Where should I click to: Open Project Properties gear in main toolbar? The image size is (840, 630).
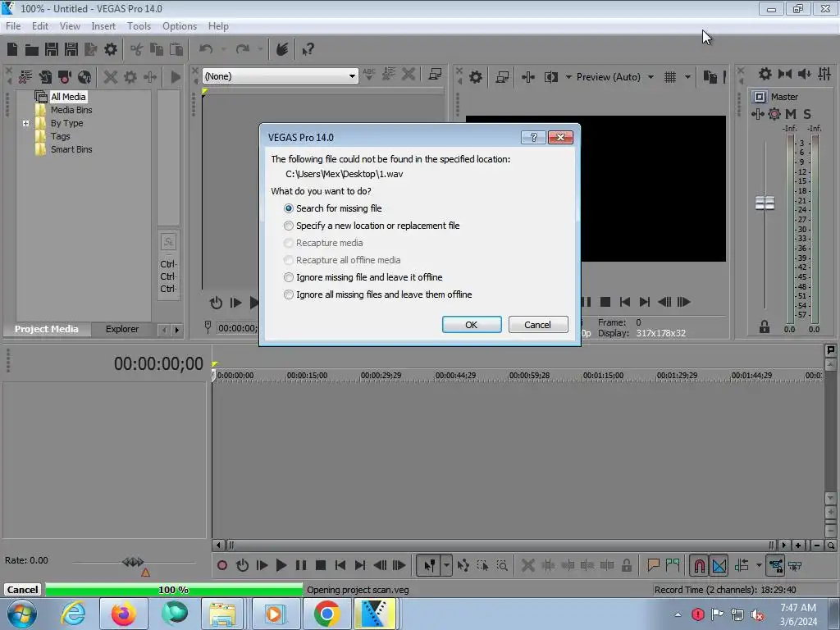coord(111,49)
